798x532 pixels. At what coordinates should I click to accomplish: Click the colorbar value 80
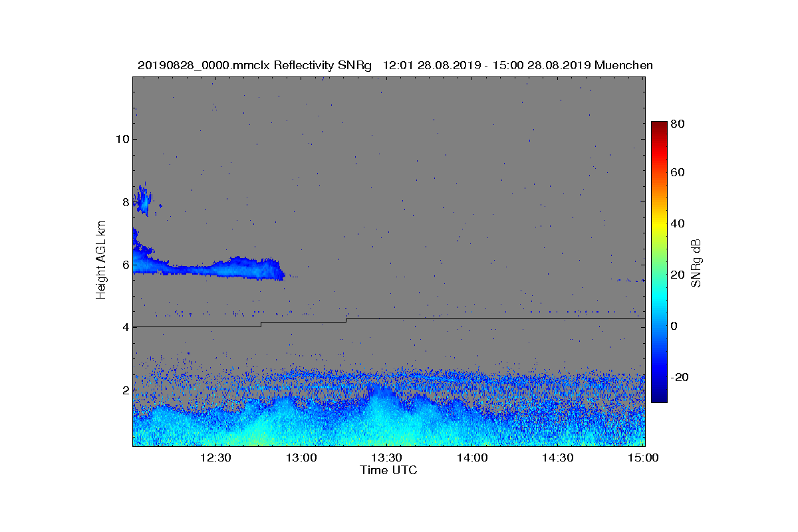pyautogui.click(x=678, y=123)
